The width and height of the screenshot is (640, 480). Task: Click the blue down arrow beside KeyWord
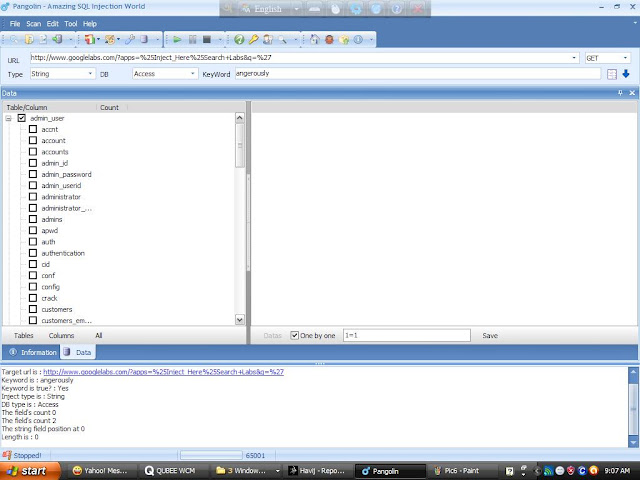pyautogui.click(x=626, y=74)
